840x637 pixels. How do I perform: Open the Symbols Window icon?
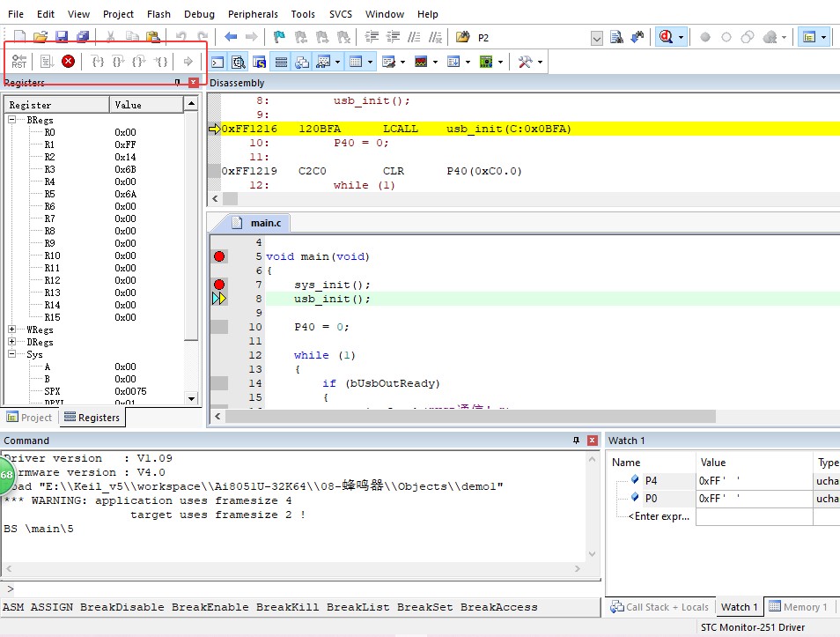pos(260,63)
